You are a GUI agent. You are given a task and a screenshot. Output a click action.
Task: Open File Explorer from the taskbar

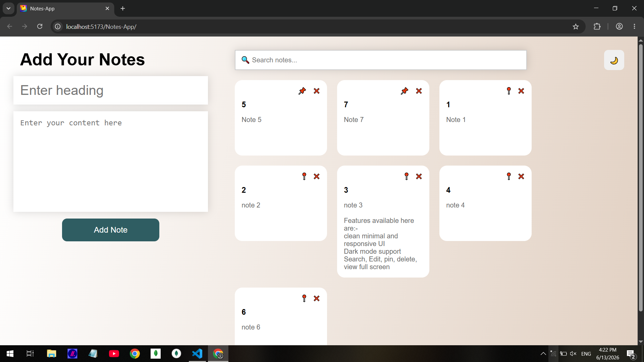tap(51, 354)
